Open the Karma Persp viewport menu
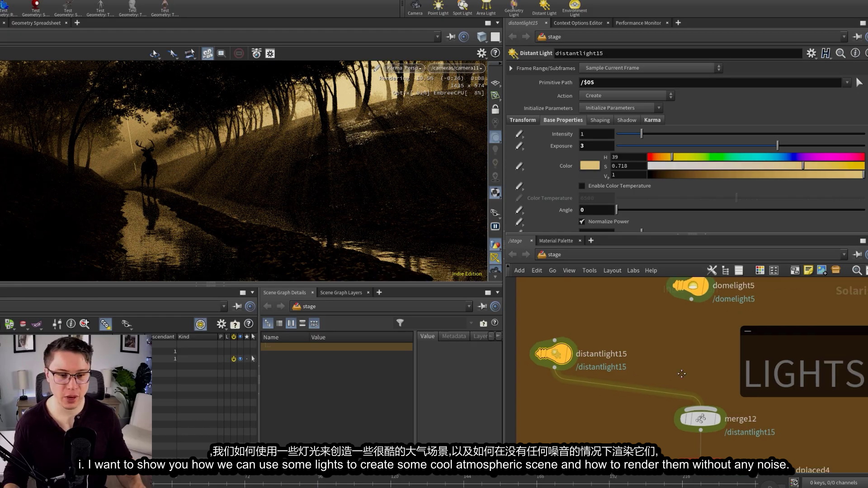868x488 pixels. coord(404,68)
